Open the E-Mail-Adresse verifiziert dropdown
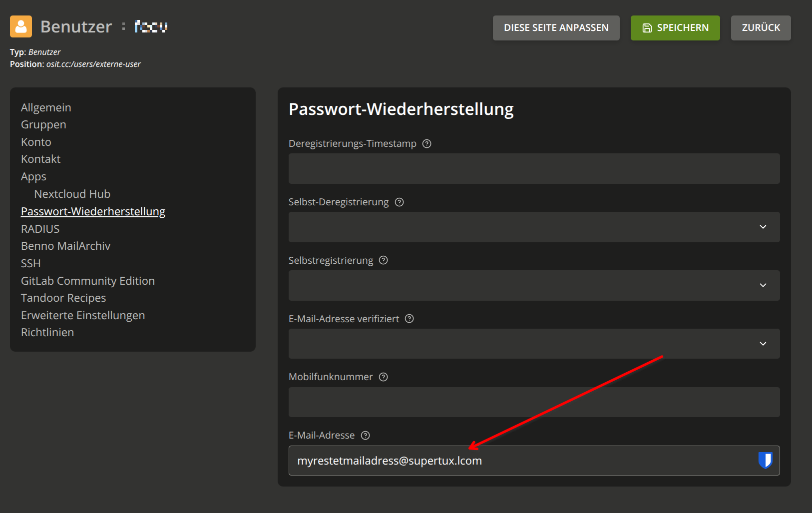This screenshot has height=513, width=812. pos(534,344)
